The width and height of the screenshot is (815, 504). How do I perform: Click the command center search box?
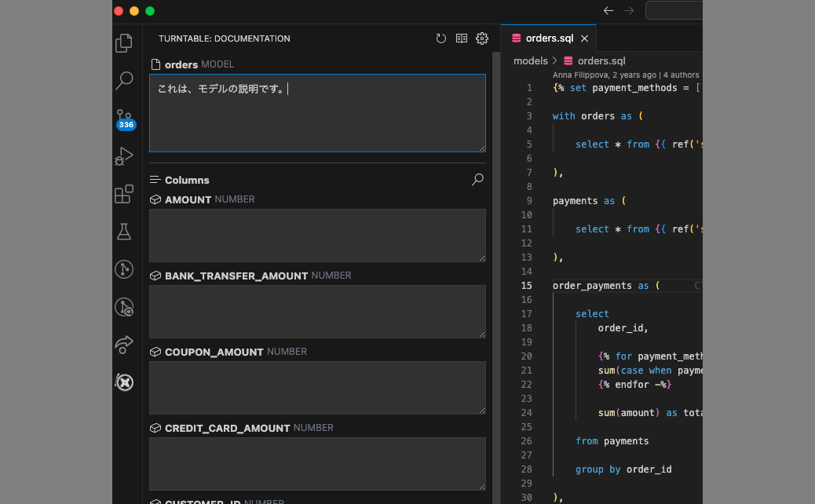[674, 10]
